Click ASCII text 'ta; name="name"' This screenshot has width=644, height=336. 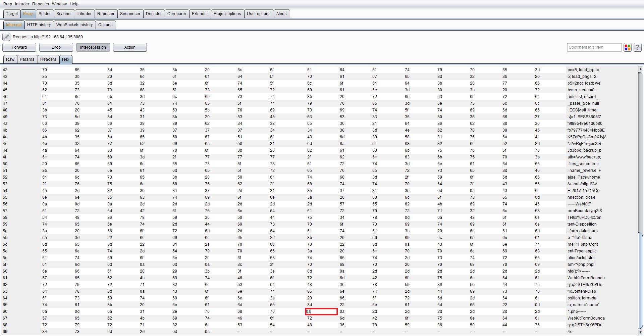point(583,305)
